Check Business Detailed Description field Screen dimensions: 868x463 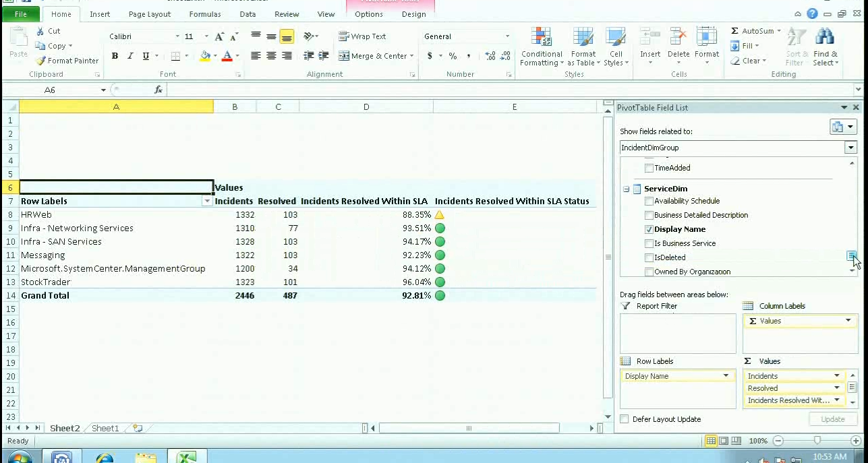pyautogui.click(x=649, y=215)
